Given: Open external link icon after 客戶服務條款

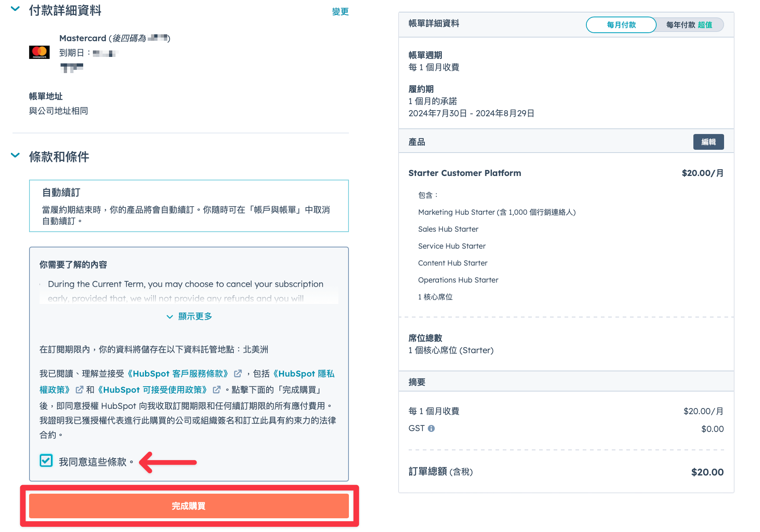Looking at the screenshot, I should coord(238,373).
